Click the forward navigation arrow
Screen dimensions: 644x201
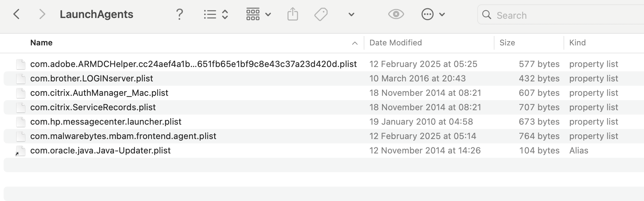(x=42, y=14)
